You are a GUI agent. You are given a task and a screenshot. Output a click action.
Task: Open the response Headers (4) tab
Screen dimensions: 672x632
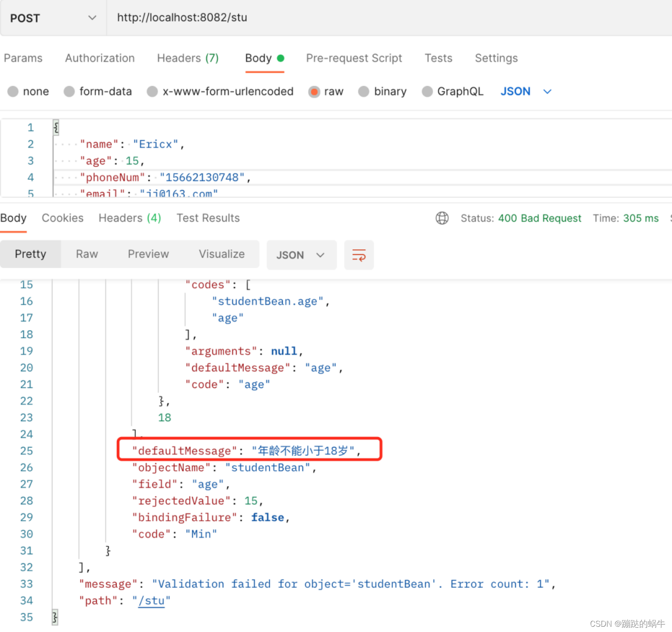point(130,218)
